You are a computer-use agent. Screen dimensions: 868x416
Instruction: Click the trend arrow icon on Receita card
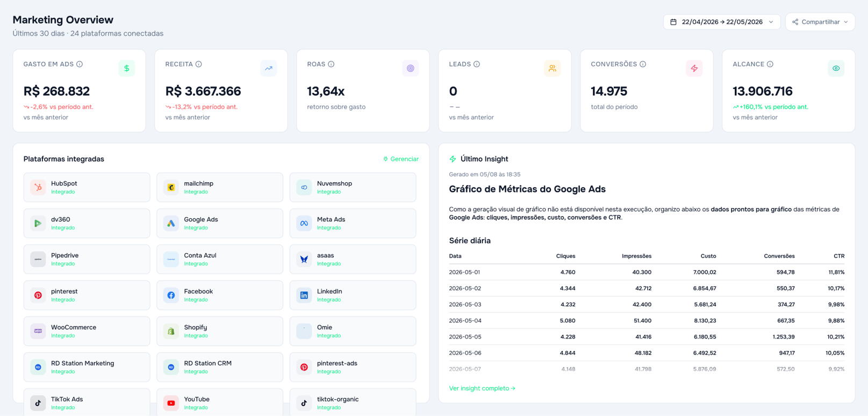click(x=269, y=68)
